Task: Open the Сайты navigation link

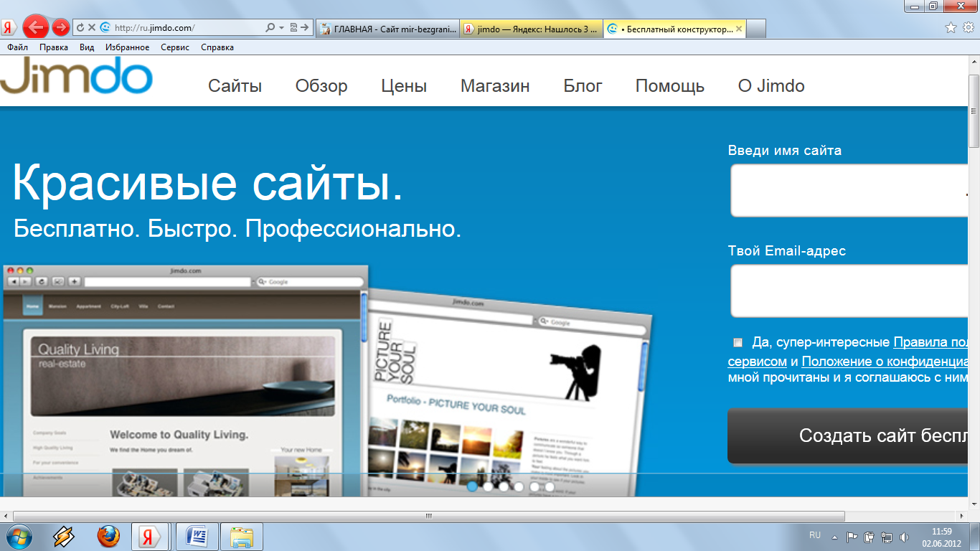Action: coord(235,86)
